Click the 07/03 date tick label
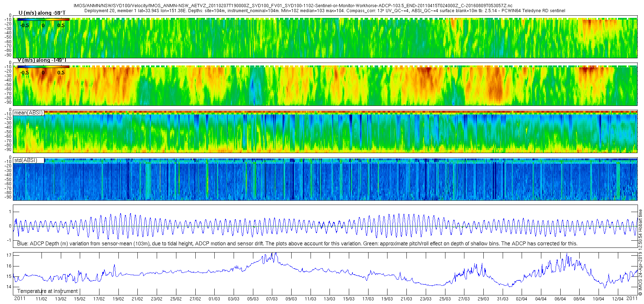 pos(272,299)
